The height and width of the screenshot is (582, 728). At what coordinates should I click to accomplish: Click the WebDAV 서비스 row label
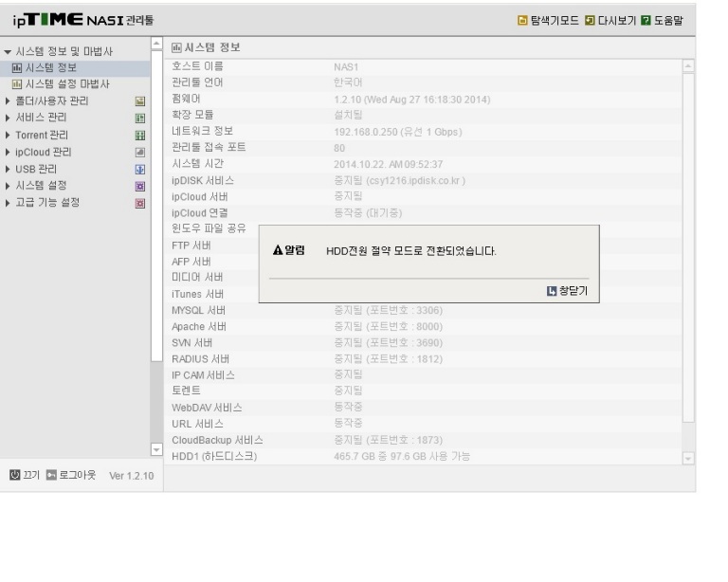(x=207, y=408)
